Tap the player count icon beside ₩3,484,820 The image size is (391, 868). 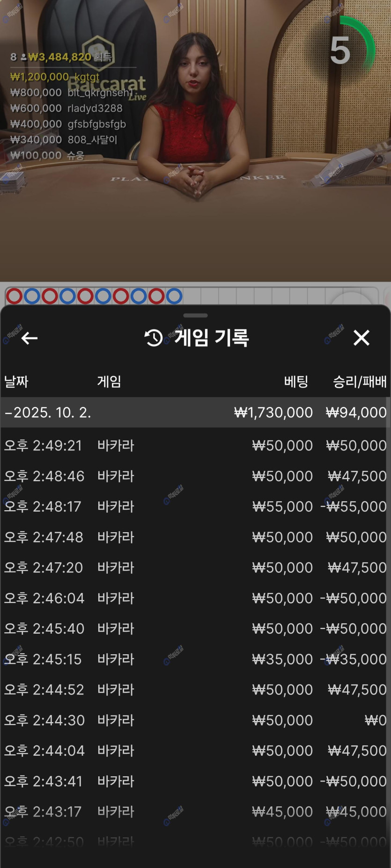pyautogui.click(x=23, y=58)
